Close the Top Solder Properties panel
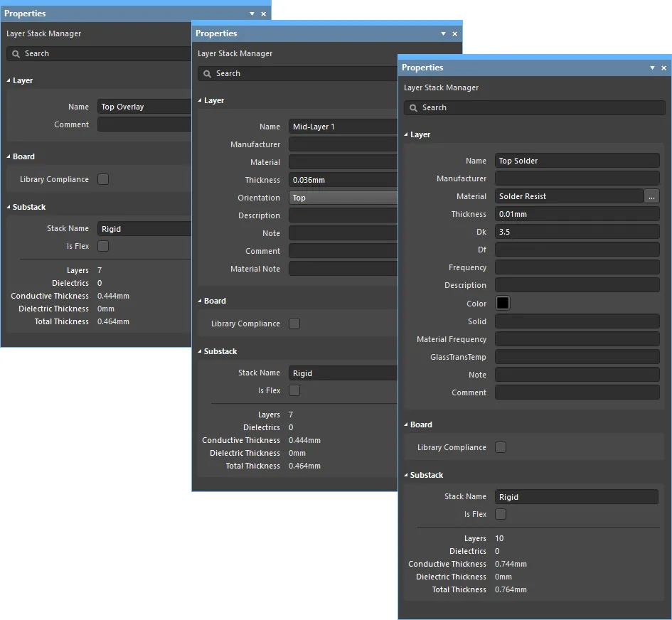Screen dimensions: 672x620 pyautogui.click(x=664, y=68)
